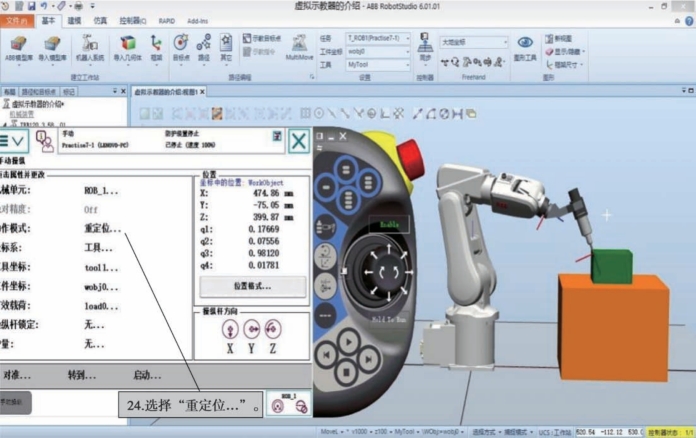Select the 路径和目标点 panel tab

click(x=39, y=92)
